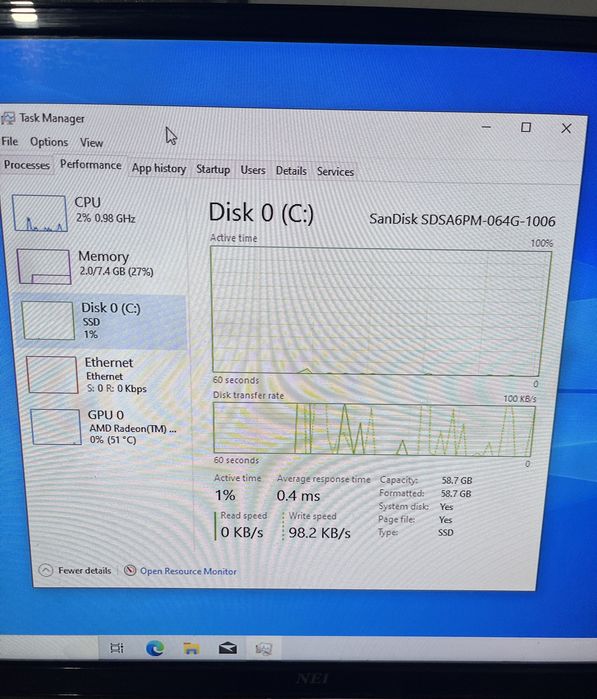Click the Resource Monitor gauge icon

130,571
